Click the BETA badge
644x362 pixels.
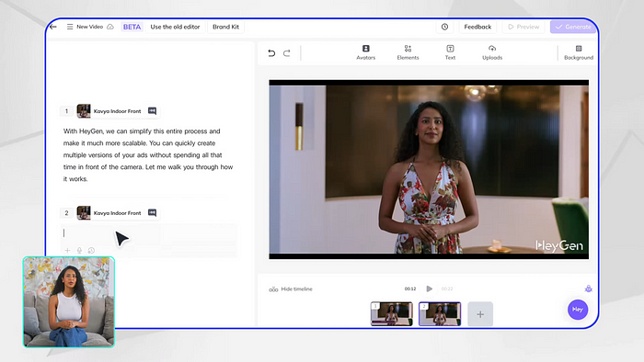point(132,27)
